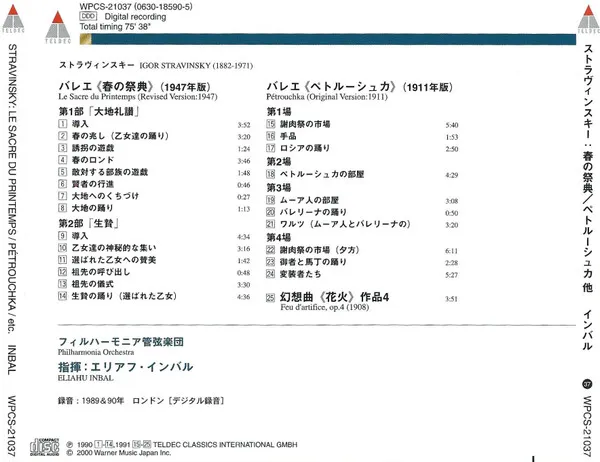Click the boxed track number 25
Viewport: 600px width, 462px height.
[x=271, y=298]
